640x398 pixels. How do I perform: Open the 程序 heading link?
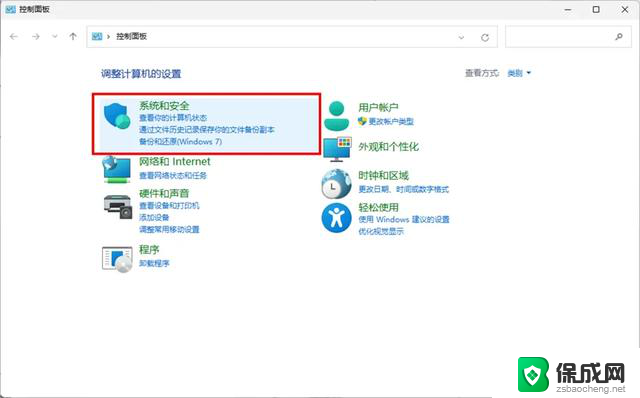(x=149, y=249)
